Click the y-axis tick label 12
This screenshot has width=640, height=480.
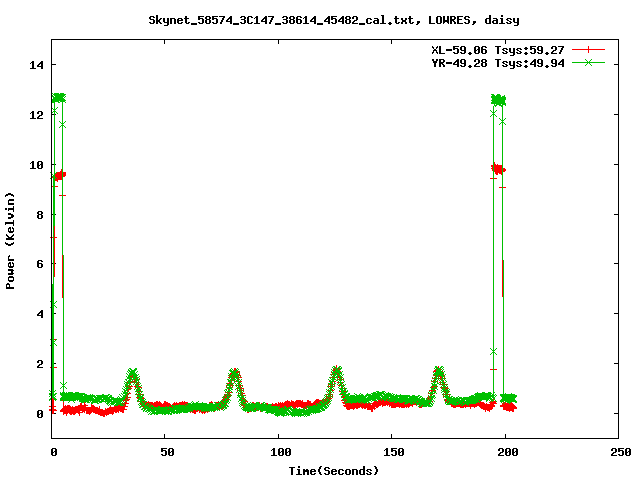(x=36, y=115)
